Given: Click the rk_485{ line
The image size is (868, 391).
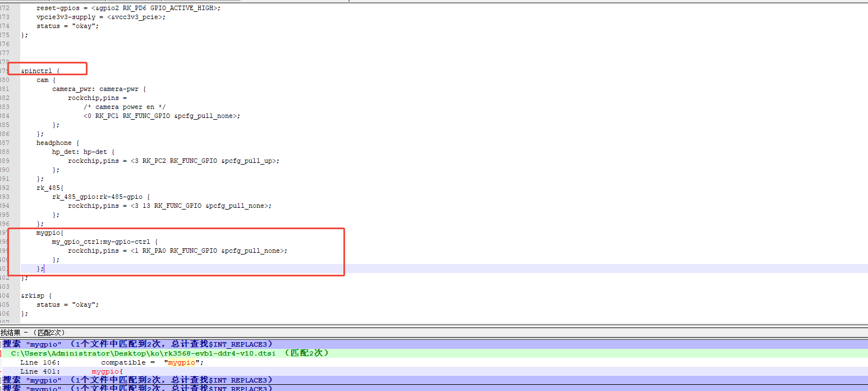Looking at the screenshot, I should [50, 188].
